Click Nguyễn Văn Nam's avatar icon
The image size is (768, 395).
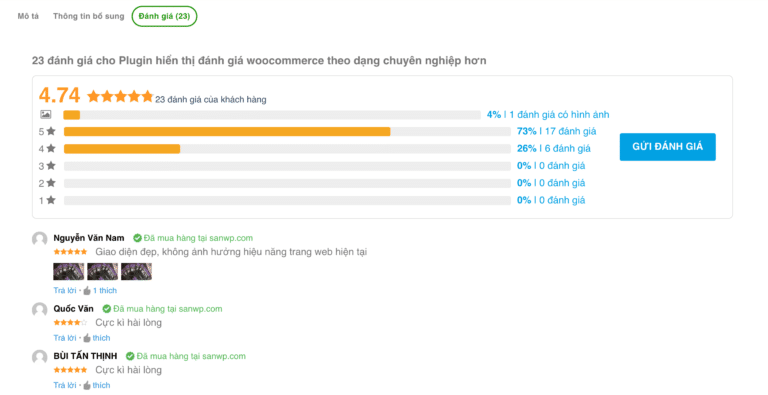coord(40,239)
